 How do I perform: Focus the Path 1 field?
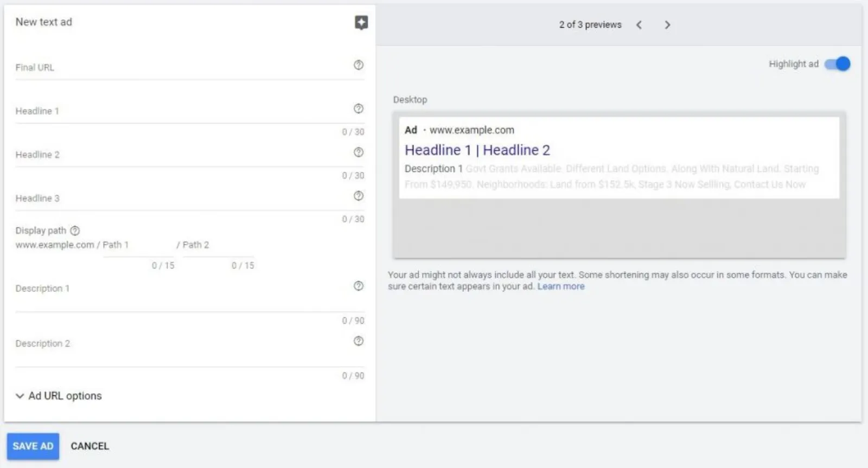coord(138,245)
